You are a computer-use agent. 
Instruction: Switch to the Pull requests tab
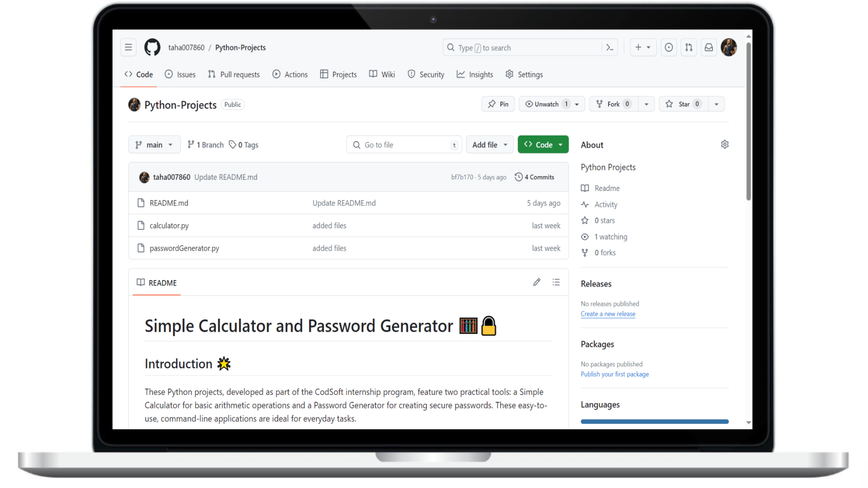[234, 74]
